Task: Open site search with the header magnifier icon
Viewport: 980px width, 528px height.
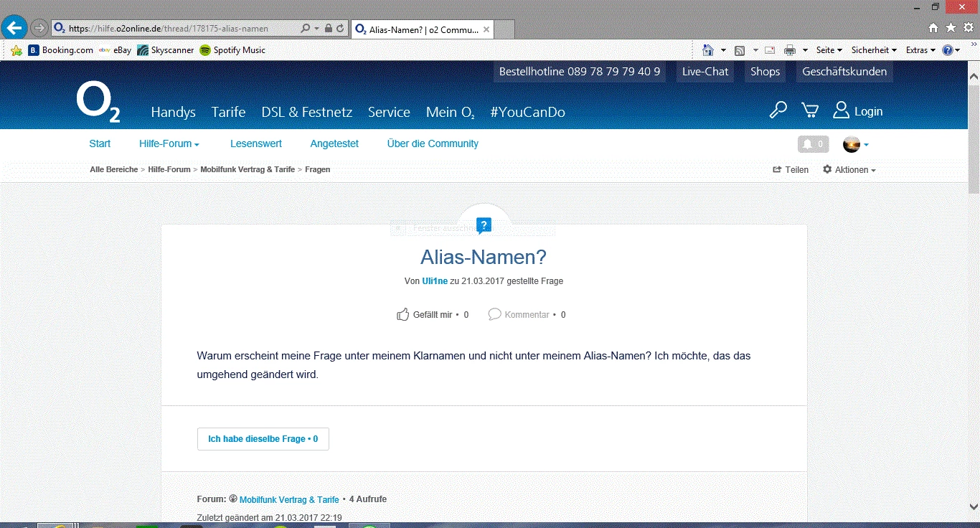Action: (778, 110)
